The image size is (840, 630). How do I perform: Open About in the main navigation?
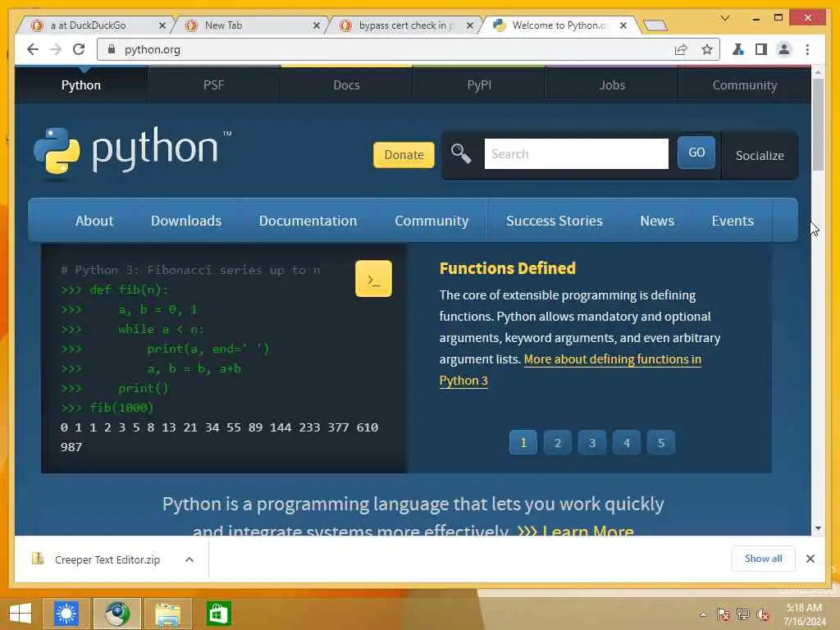(x=94, y=221)
